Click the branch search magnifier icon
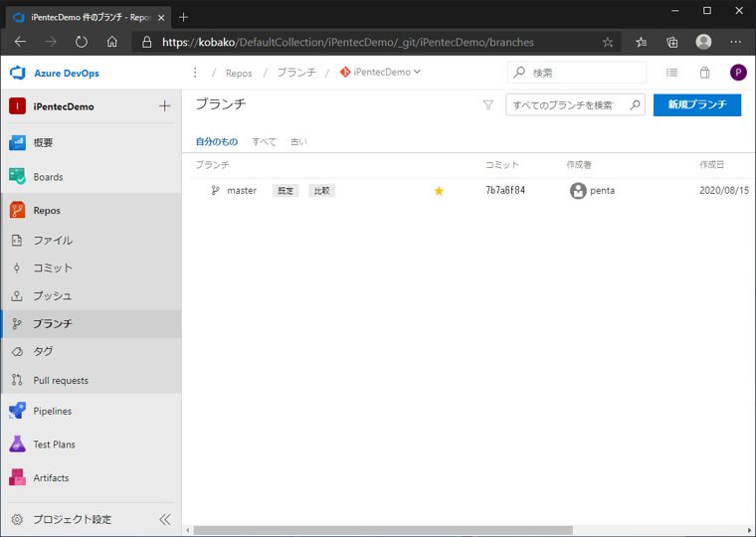Screen dimensions: 756x537 (x=636, y=104)
